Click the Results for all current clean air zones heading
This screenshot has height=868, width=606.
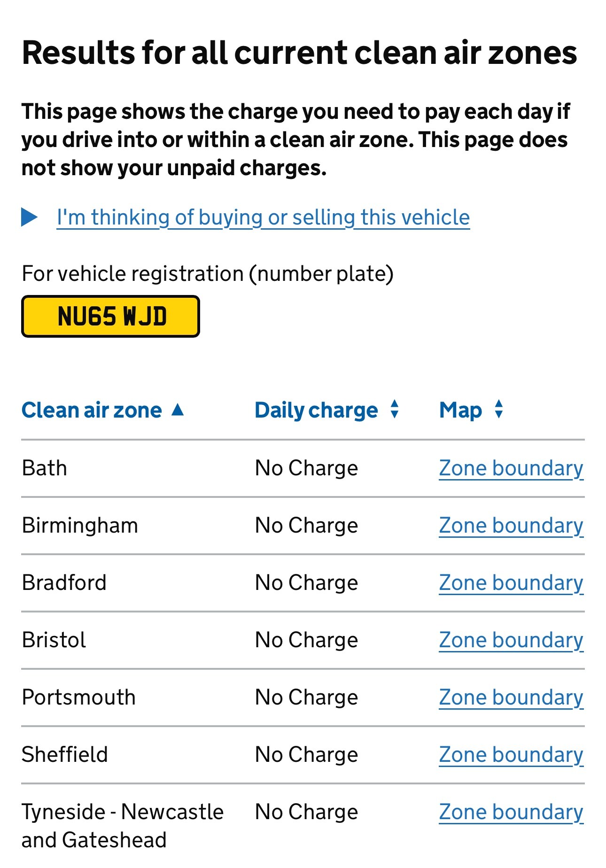click(299, 52)
